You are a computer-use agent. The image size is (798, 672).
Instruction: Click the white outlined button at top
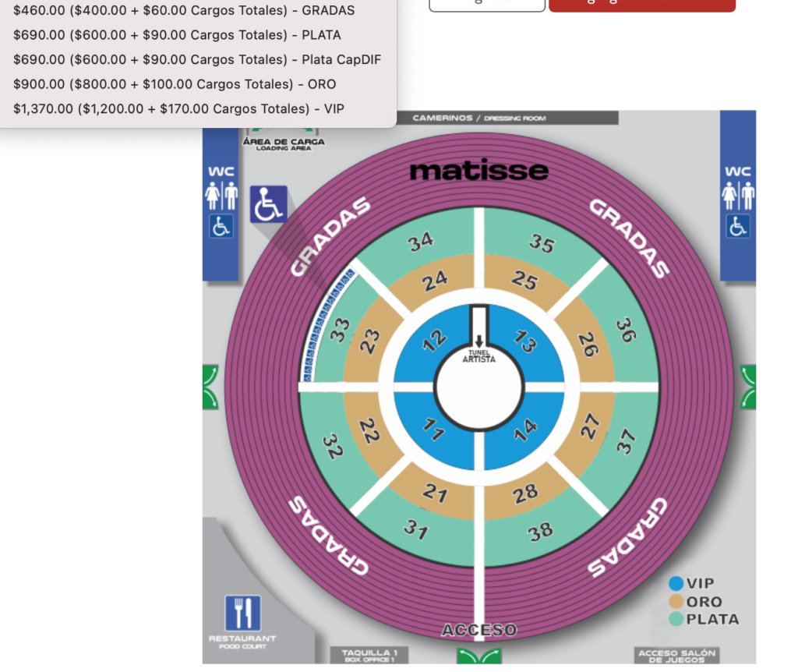point(487,5)
